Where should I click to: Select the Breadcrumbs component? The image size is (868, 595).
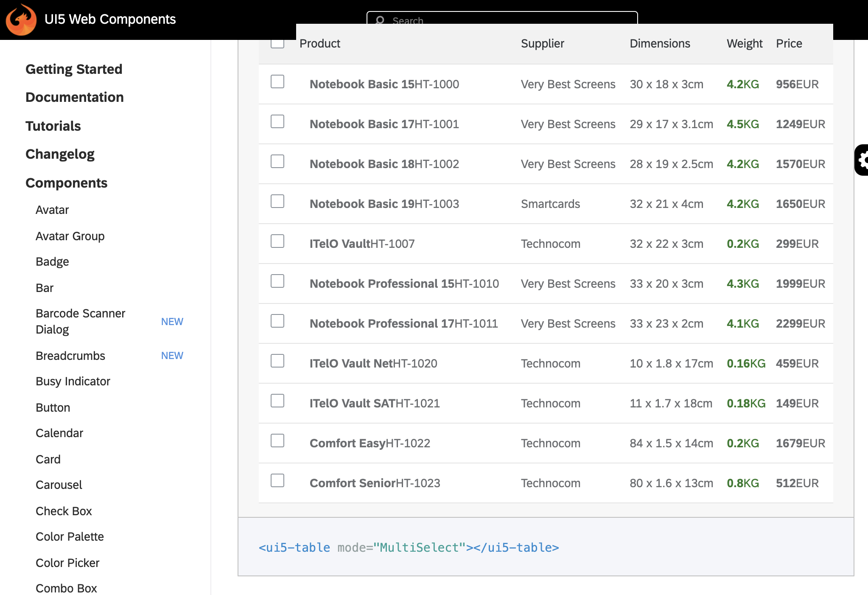tap(70, 356)
